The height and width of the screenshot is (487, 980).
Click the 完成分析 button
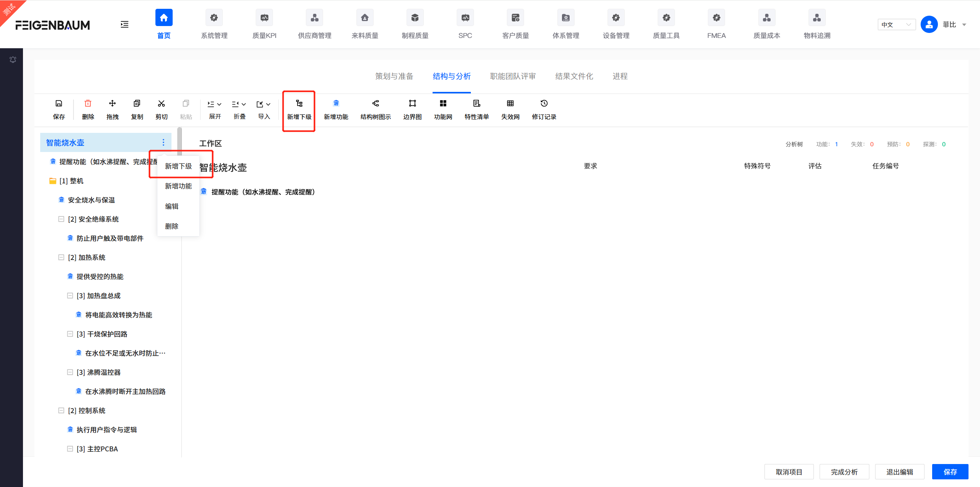pos(844,472)
